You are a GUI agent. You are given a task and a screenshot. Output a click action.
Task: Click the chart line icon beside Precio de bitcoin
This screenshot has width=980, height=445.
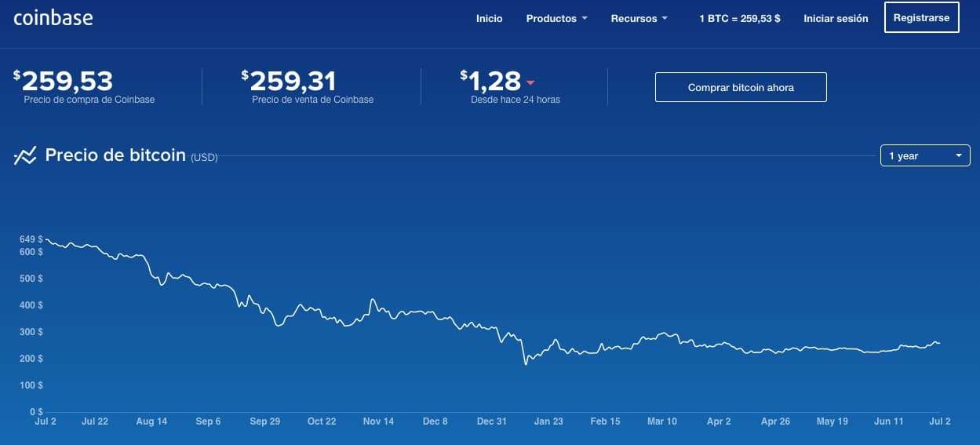pyautogui.click(x=25, y=155)
